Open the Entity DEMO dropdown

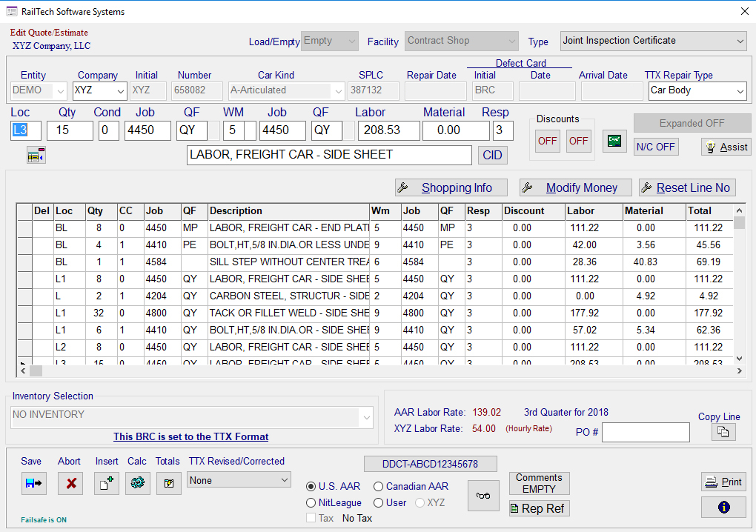coord(39,90)
